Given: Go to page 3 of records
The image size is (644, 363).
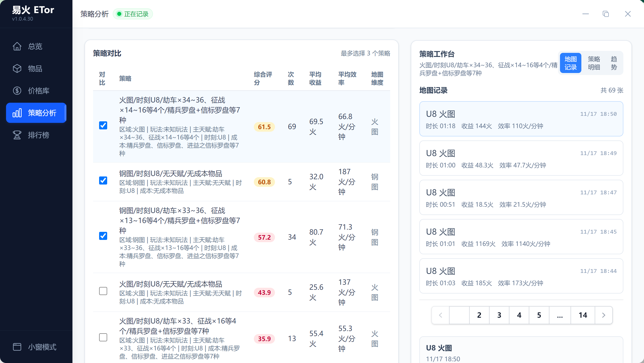Looking at the screenshot, I should tap(499, 315).
